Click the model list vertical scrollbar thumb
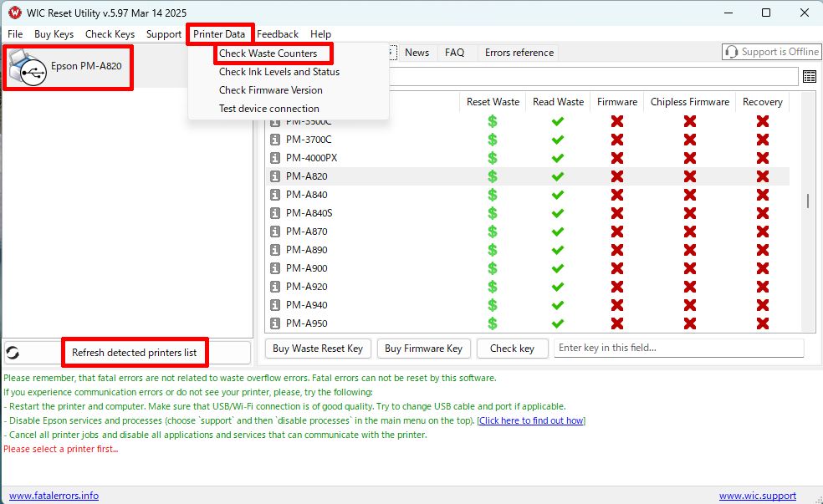The width and height of the screenshot is (823, 504). 807,201
